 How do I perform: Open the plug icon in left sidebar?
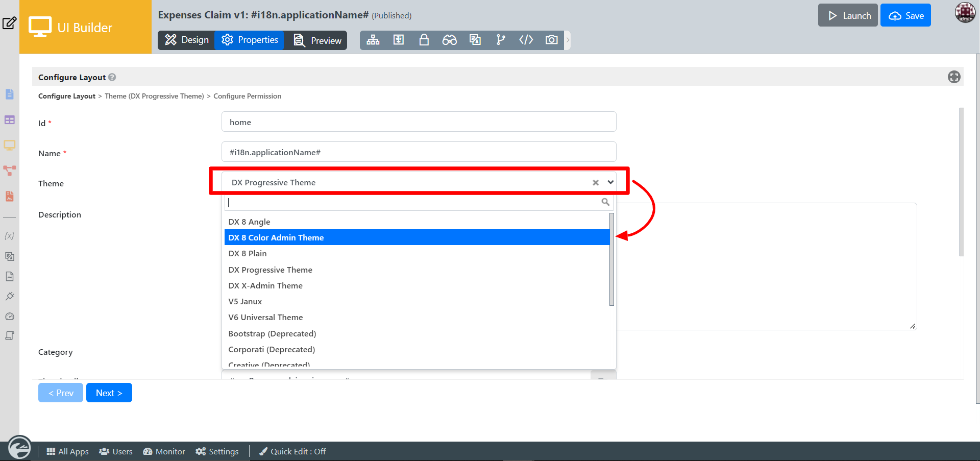point(10,296)
